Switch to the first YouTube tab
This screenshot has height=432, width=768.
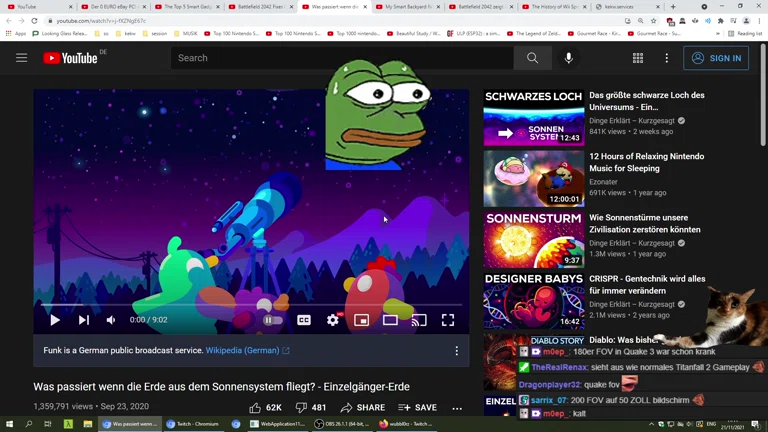pos(39,7)
